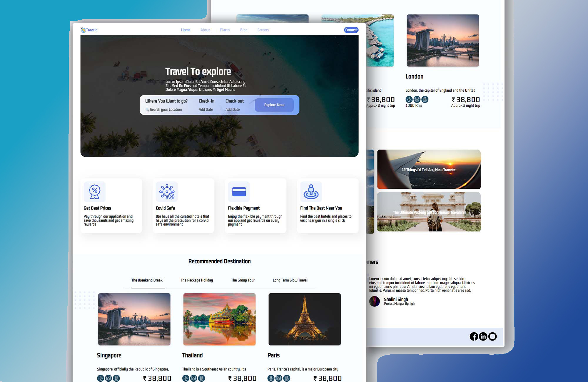Open the Facebook social icon
The height and width of the screenshot is (382, 588).
474,336
